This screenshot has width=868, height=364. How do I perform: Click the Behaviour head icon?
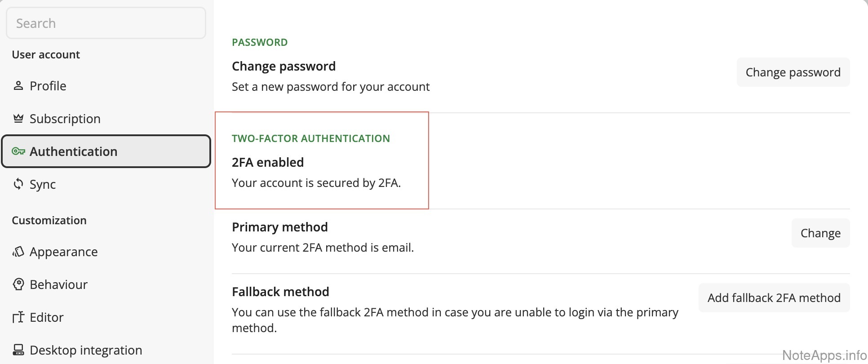point(18,284)
